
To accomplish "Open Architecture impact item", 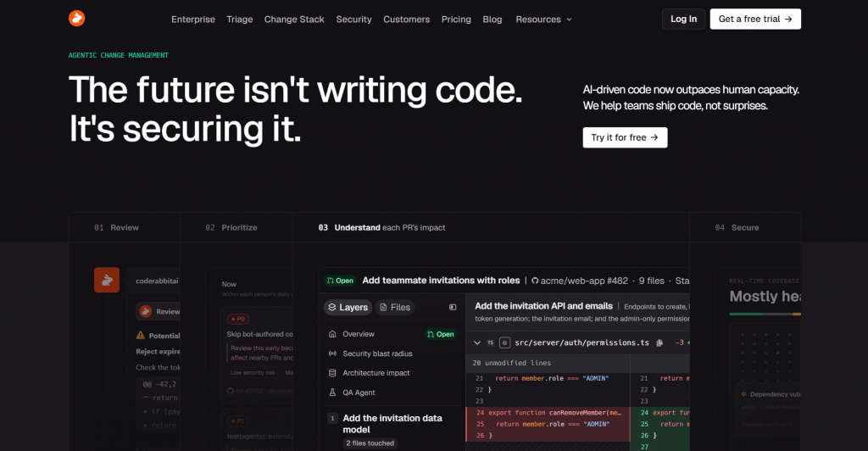I will pos(376,373).
